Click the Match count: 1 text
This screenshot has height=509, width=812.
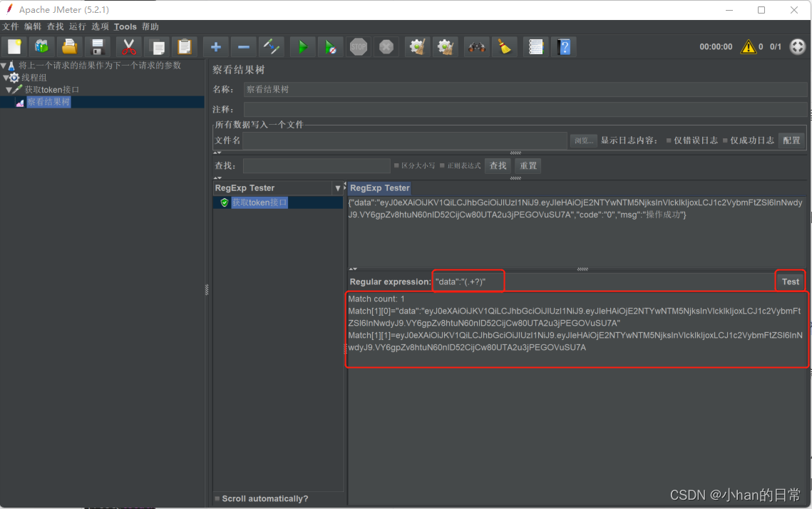point(376,299)
